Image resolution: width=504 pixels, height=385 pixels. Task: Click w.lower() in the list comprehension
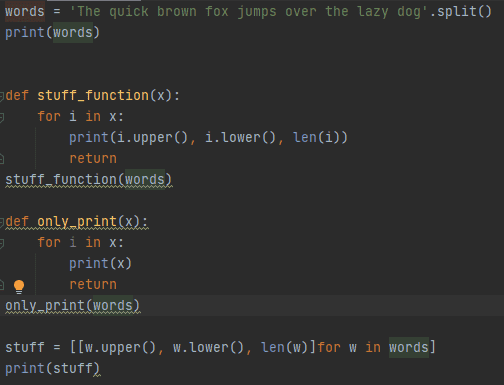pyautogui.click(x=208, y=348)
